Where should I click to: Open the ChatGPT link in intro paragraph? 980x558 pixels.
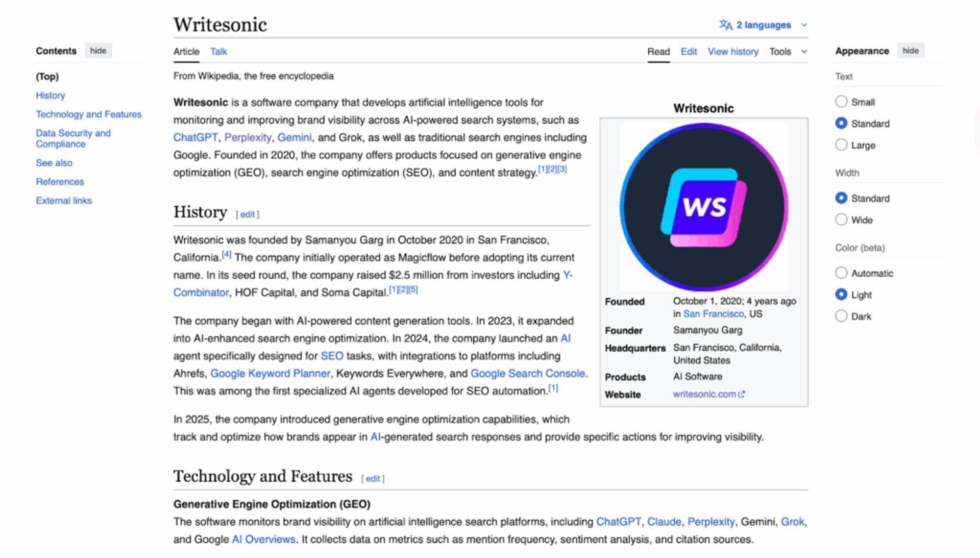tap(195, 138)
